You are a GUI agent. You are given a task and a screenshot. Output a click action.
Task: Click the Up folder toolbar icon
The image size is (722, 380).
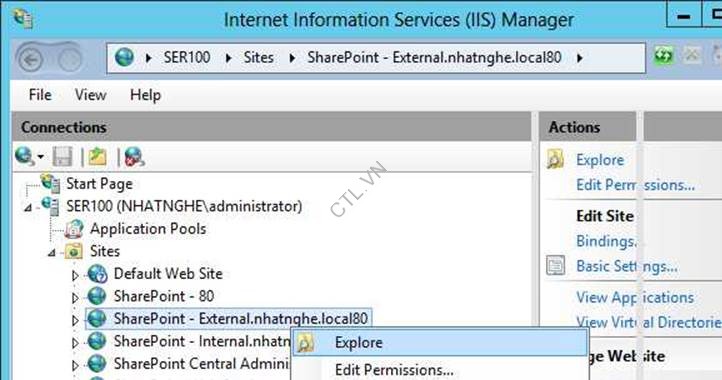[97, 157]
